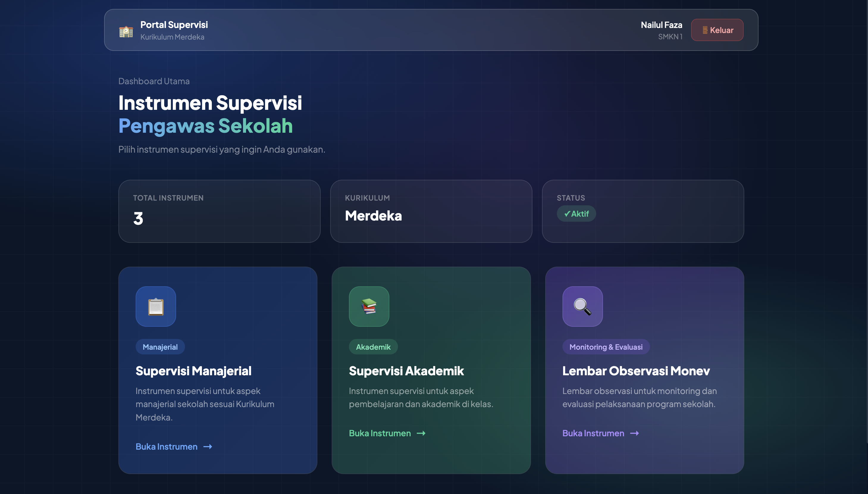This screenshot has width=868, height=494.
Task: Click the Instrumen Supervisi heading
Action: click(x=210, y=103)
